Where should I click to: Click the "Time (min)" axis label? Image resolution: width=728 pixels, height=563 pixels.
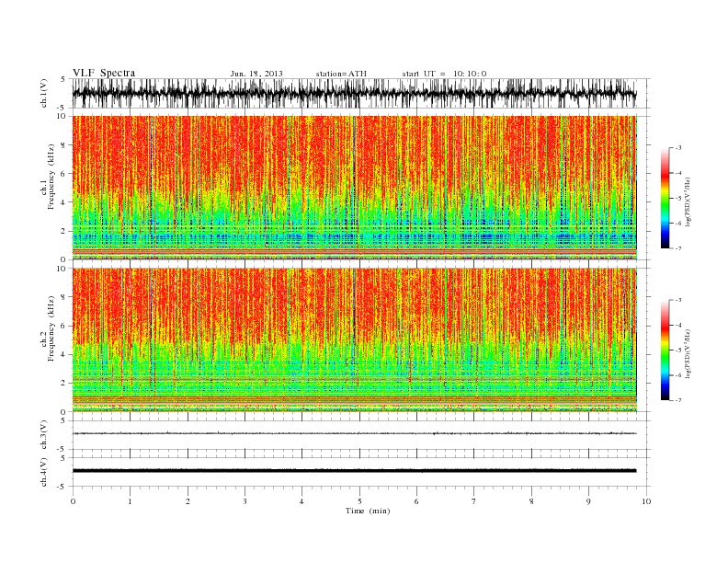[x=368, y=511]
